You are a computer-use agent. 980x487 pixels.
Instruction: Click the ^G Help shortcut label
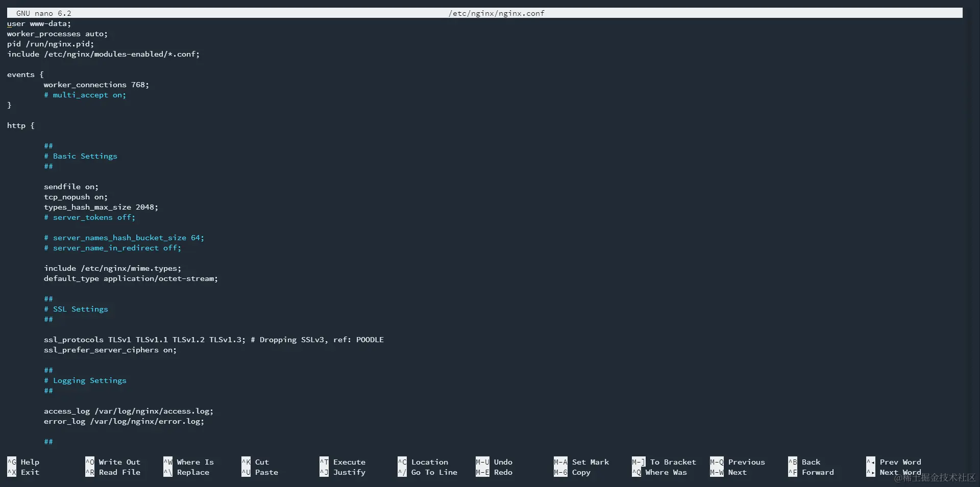pyautogui.click(x=23, y=462)
